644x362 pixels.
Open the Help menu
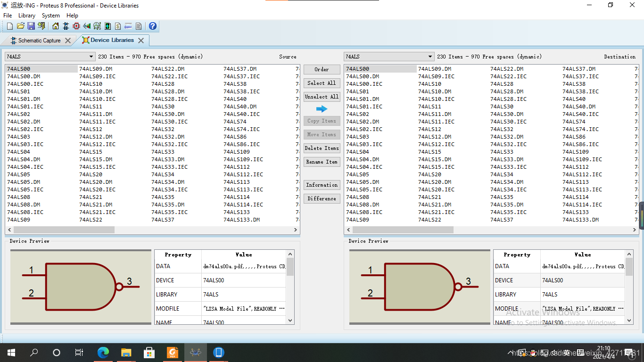[x=72, y=16]
